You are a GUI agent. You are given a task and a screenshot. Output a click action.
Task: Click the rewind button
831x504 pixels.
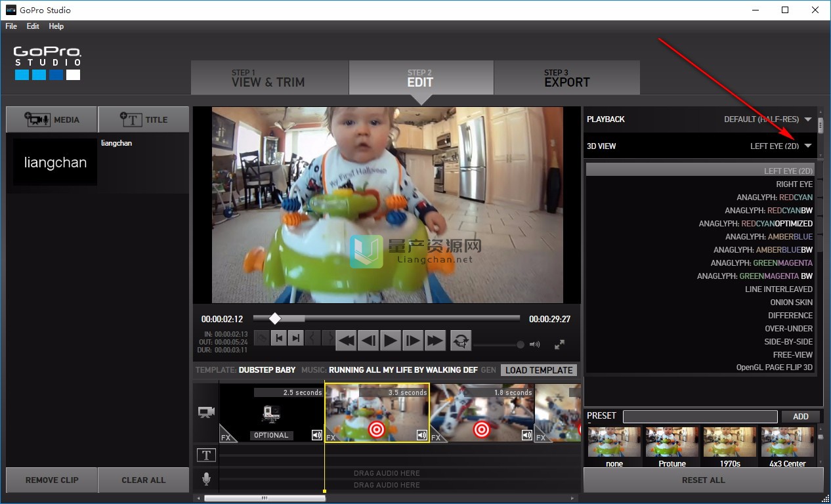tap(346, 340)
